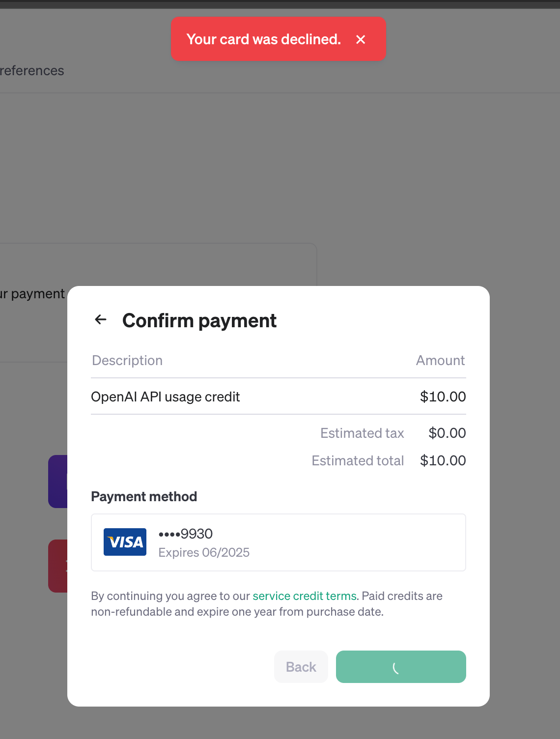Click the purple button behind the dialog
Viewport: 560px width, 739px height.
57,482
